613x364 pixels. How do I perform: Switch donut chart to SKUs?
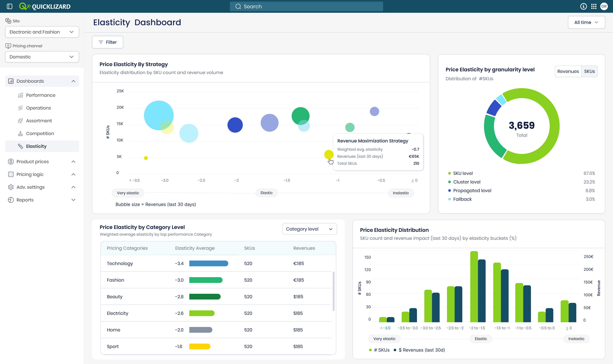coord(589,71)
